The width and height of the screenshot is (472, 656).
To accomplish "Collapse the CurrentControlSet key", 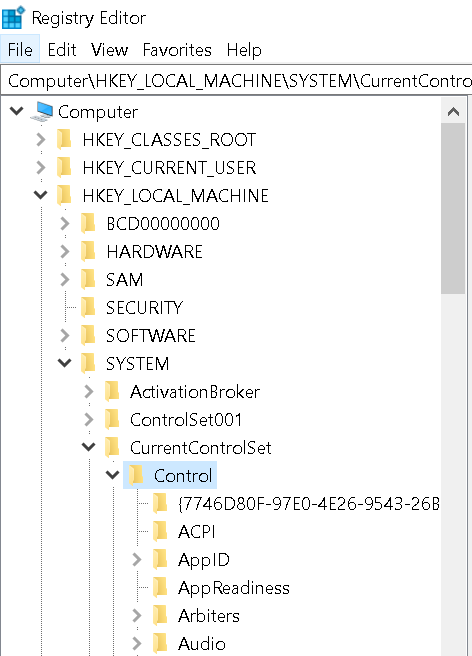I will click(89, 447).
